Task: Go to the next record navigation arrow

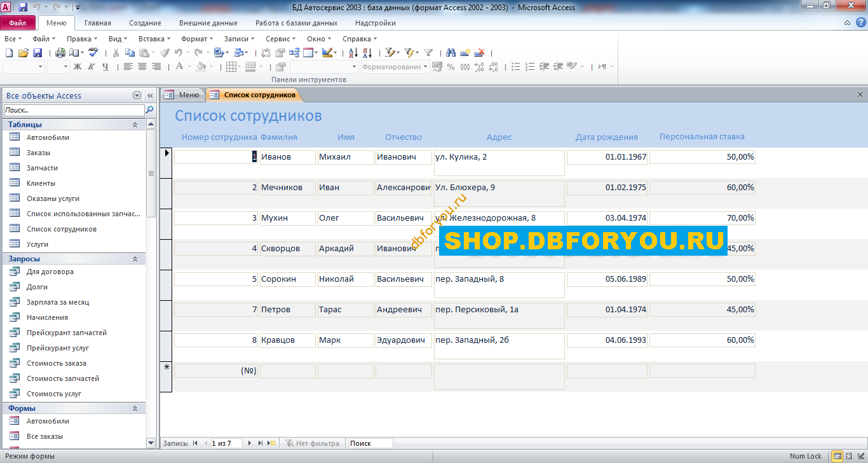Action: point(249,443)
